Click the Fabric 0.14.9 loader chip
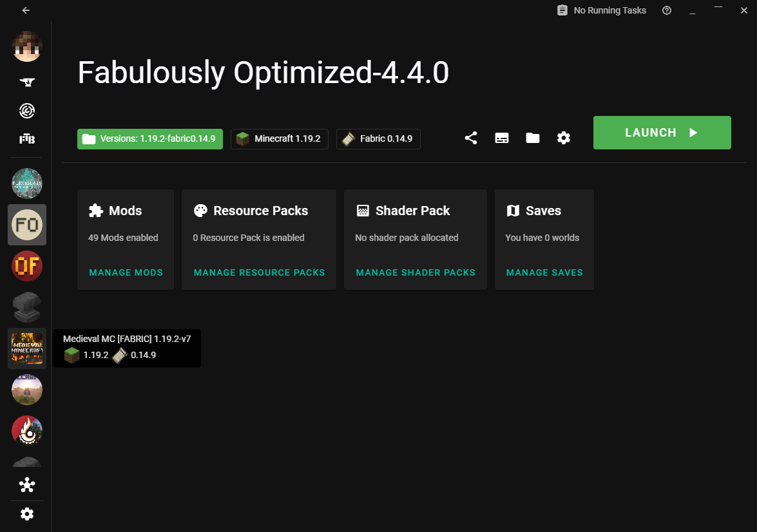 click(379, 139)
